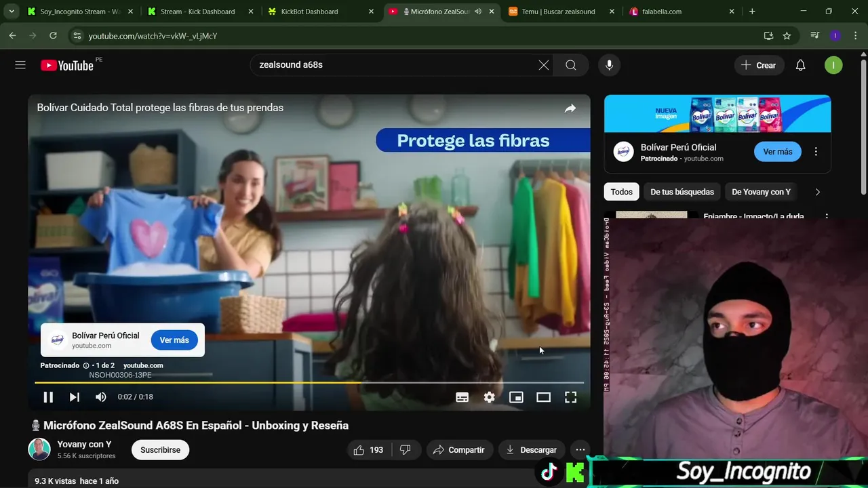Install or cast app icon in address bar

pos(768,36)
